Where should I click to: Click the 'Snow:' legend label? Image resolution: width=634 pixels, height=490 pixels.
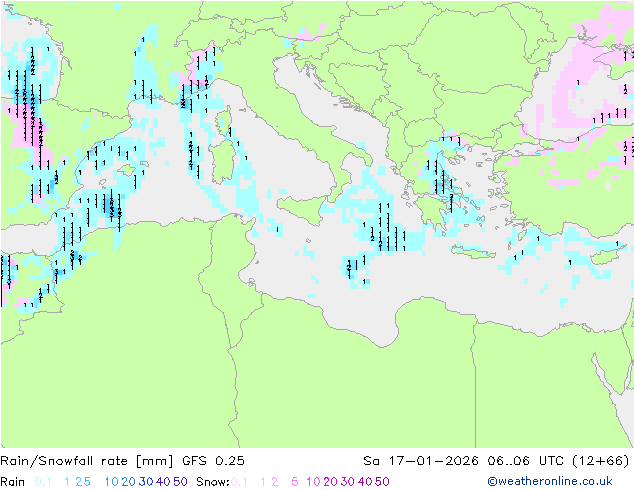tap(213, 482)
